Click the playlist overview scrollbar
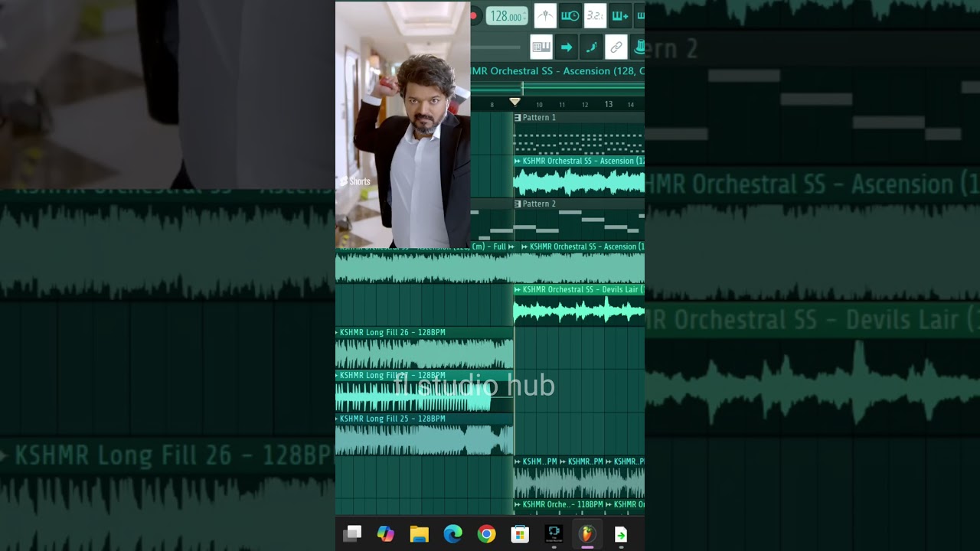The width and height of the screenshot is (980, 551). coord(557,89)
